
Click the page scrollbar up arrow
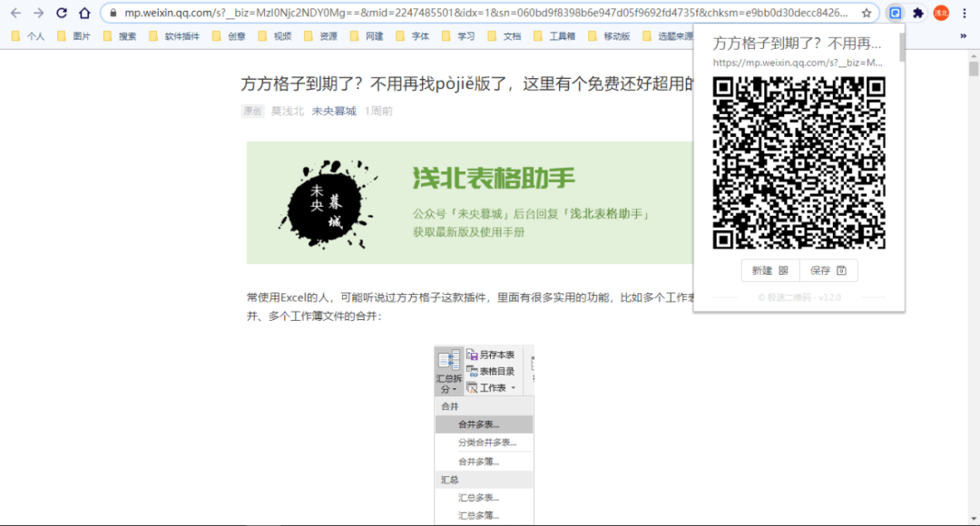click(974, 55)
